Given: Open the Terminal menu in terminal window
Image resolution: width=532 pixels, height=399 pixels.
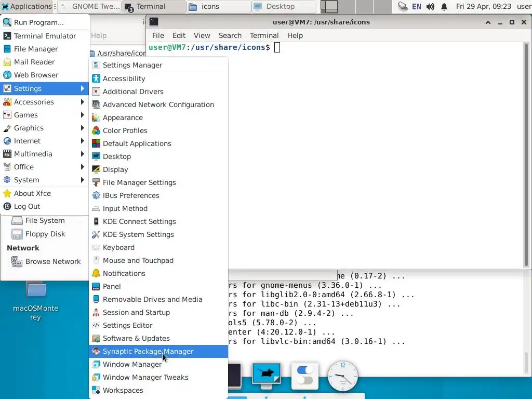Looking at the screenshot, I should [x=264, y=35].
